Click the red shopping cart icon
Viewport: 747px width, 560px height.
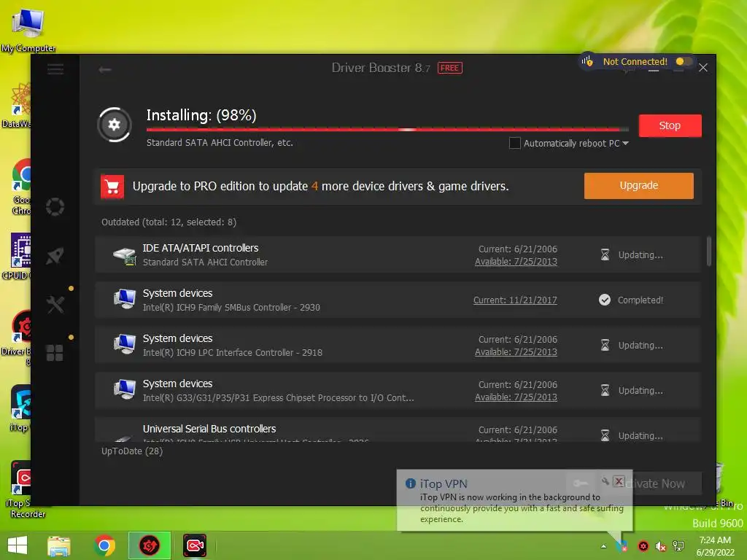click(112, 187)
